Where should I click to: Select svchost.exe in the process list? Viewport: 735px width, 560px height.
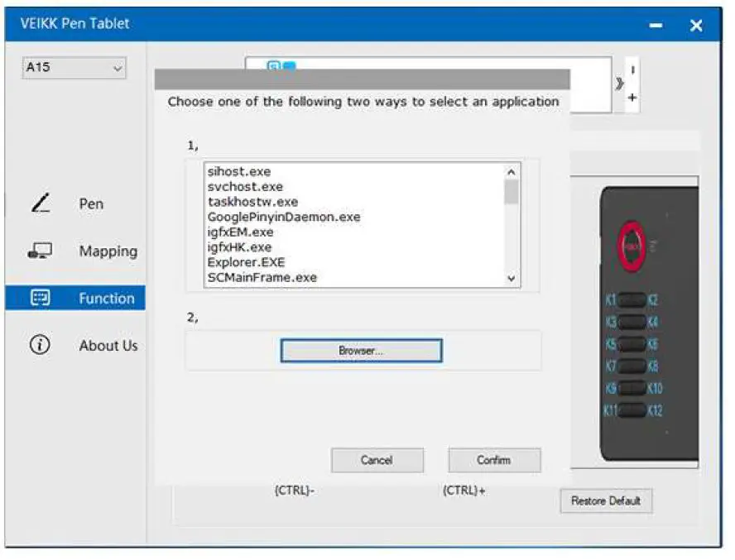point(245,186)
